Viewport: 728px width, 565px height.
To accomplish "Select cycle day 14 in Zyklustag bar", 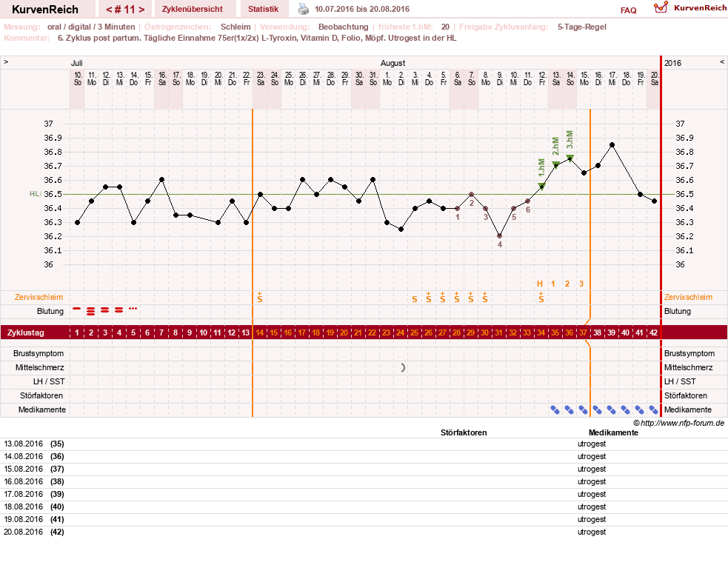I will pos(259,332).
